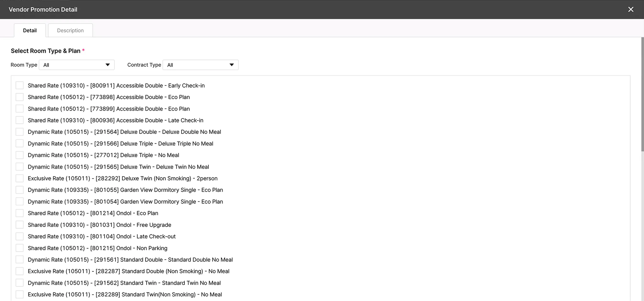Tick Deluxe Twin (Non Smoking) 2person checkbox
644x301 pixels.
click(x=19, y=178)
